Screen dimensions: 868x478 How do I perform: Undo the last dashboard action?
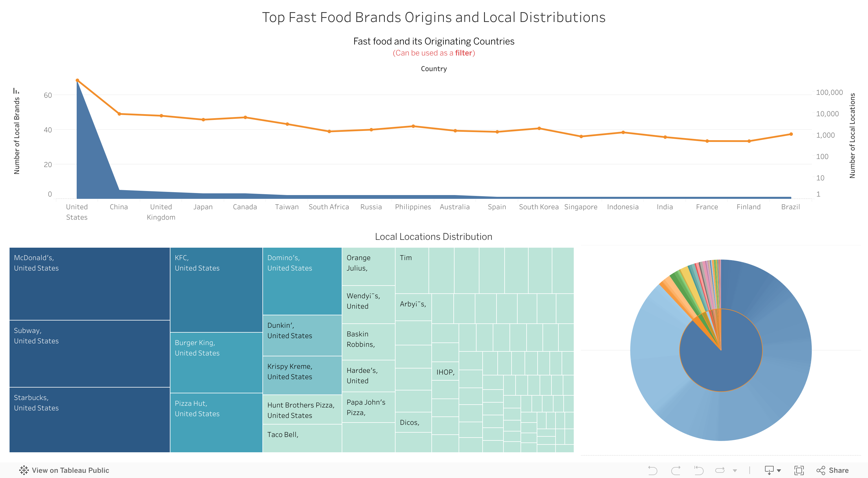(x=653, y=470)
